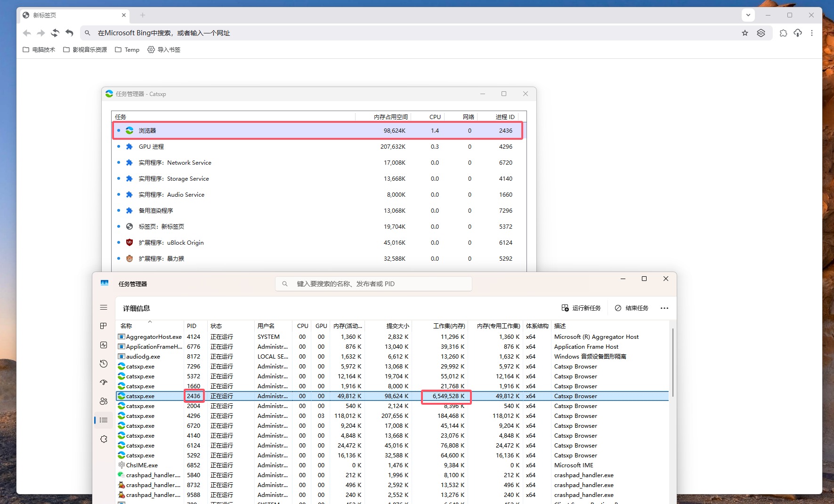The image size is (834, 504).
Task: Click the cloud sync icon in browser toolbar
Action: (x=797, y=33)
